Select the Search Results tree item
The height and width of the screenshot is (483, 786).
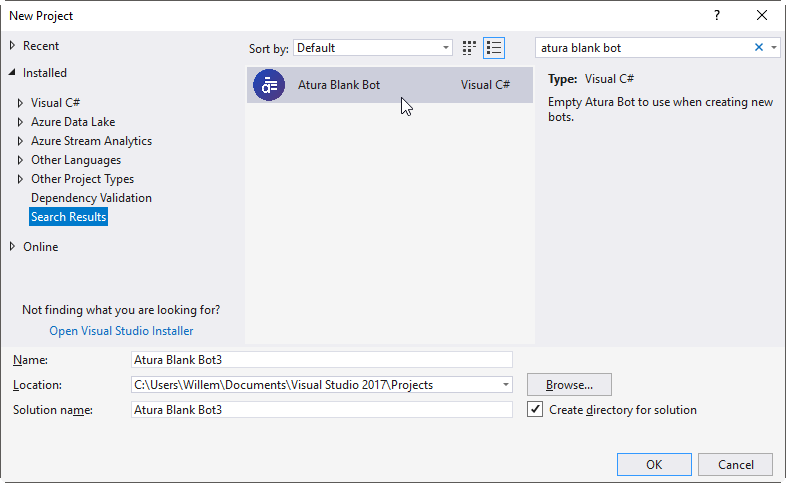[68, 217]
